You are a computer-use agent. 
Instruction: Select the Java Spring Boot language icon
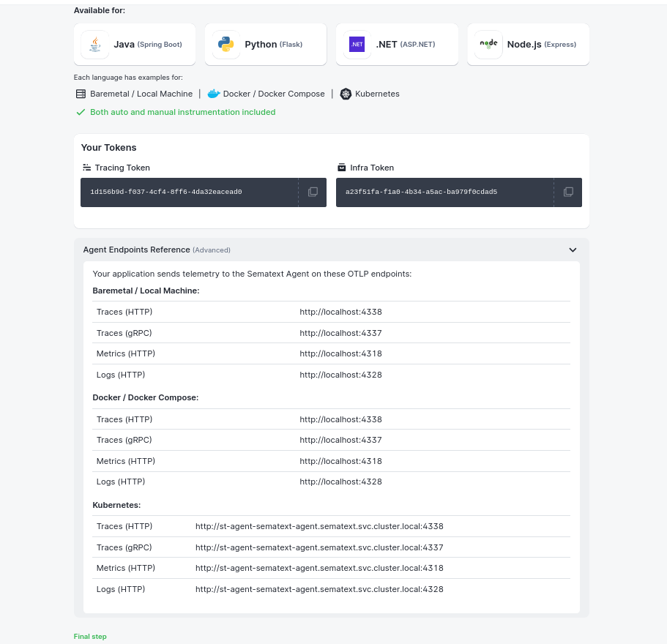[94, 44]
